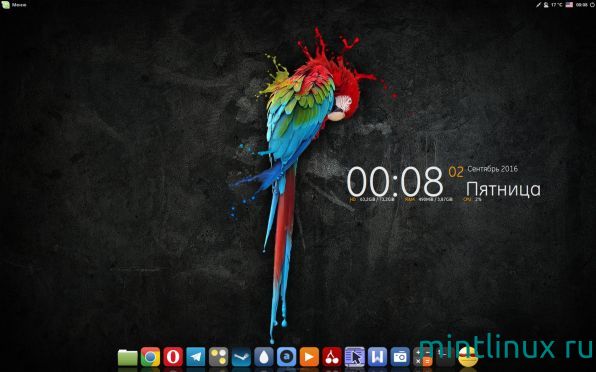Viewport: 596px width, 372px height.
Task: Open the gray icon with yellow dots
Action: coord(218,357)
